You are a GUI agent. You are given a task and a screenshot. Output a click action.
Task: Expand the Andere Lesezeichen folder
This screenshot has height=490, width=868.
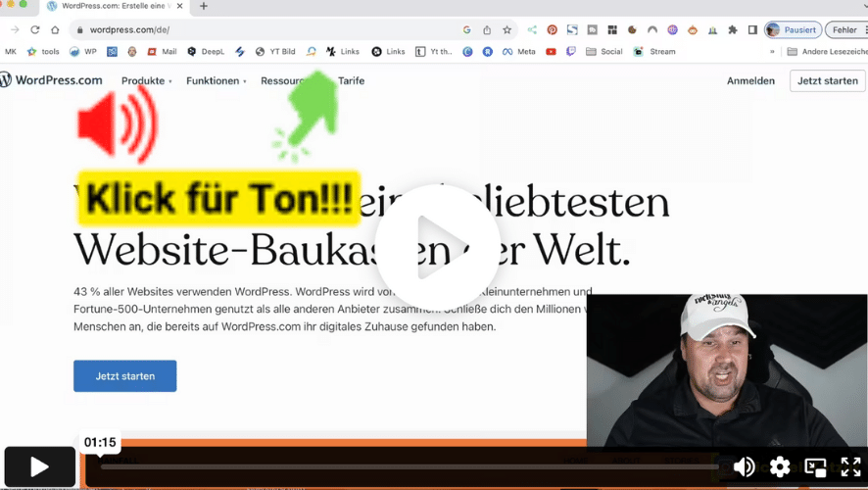coord(827,52)
